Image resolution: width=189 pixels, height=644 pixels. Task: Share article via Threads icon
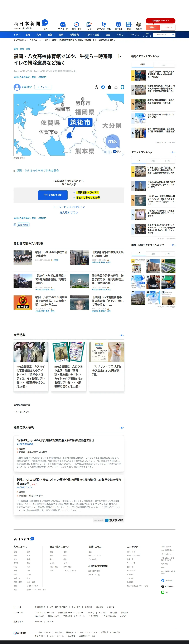tap(97, 87)
